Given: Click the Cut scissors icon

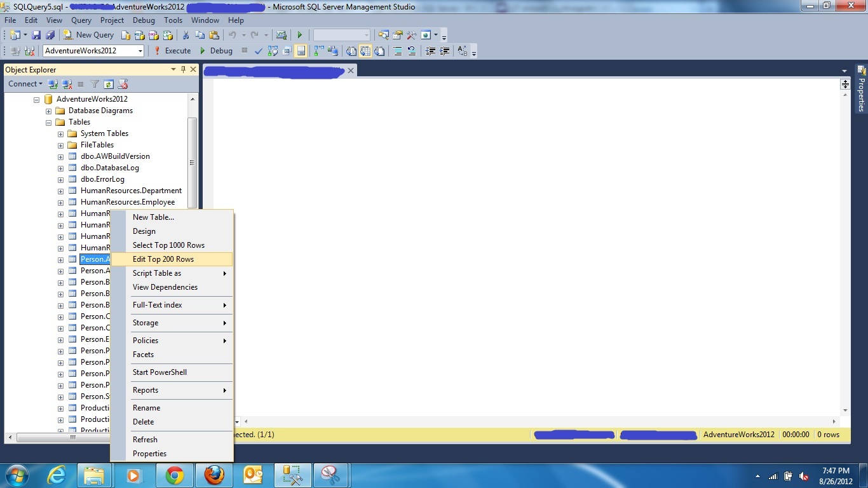Looking at the screenshot, I should (x=186, y=35).
